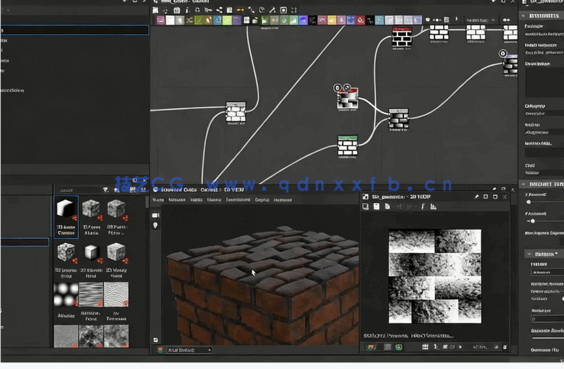Collapse the subsection arrow in the lower properties panel

pyautogui.click(x=529, y=254)
